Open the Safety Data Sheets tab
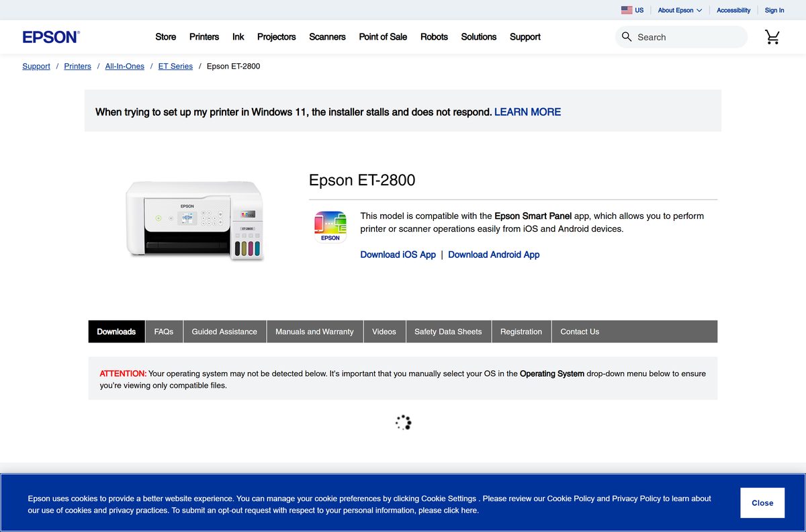The image size is (806, 532). pos(448,331)
